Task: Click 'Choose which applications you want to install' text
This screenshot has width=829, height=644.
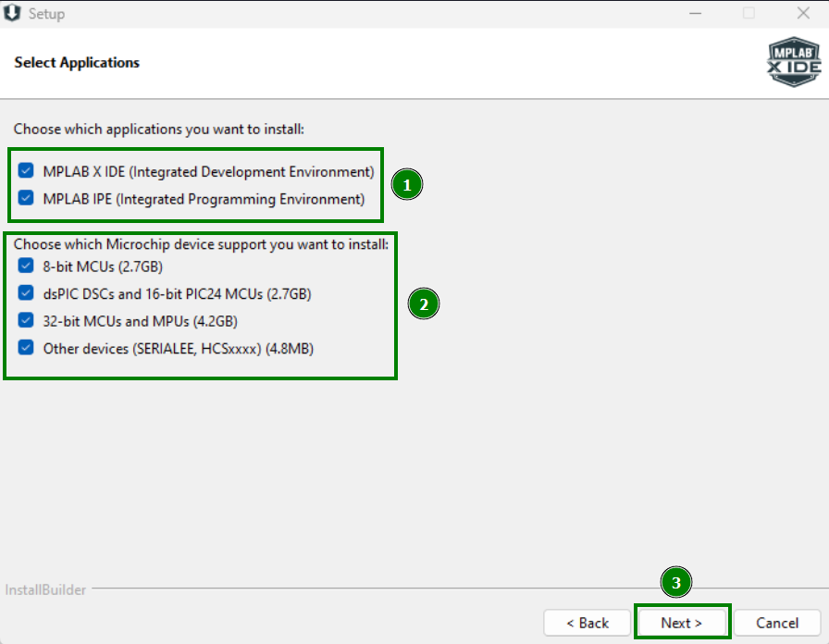Action: 158,129
